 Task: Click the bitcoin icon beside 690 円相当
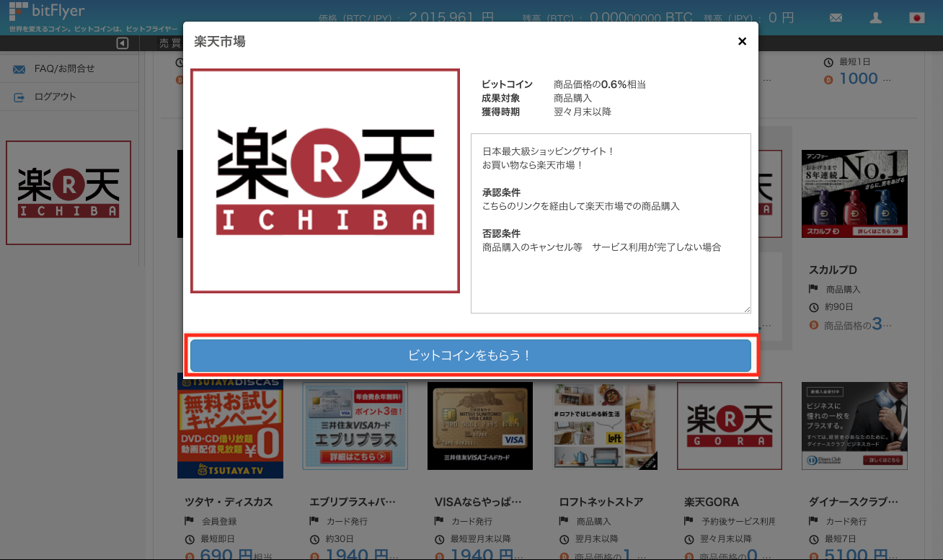(190, 556)
